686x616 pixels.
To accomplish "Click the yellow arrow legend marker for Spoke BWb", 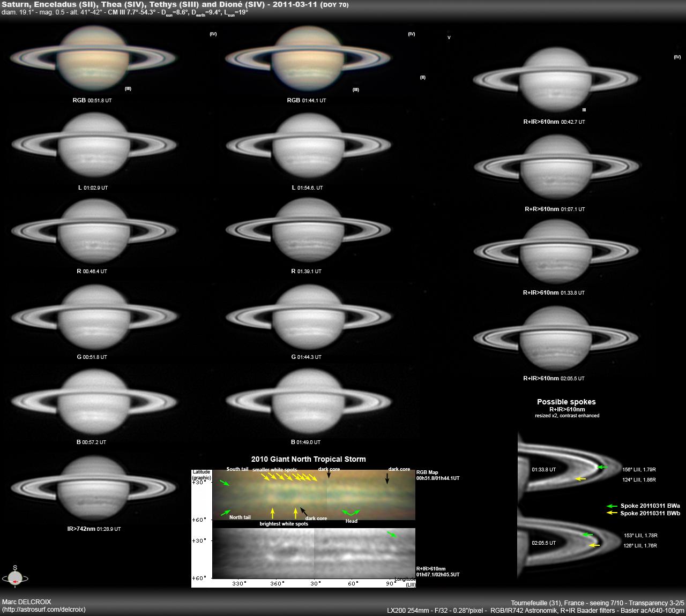I will click(x=612, y=513).
